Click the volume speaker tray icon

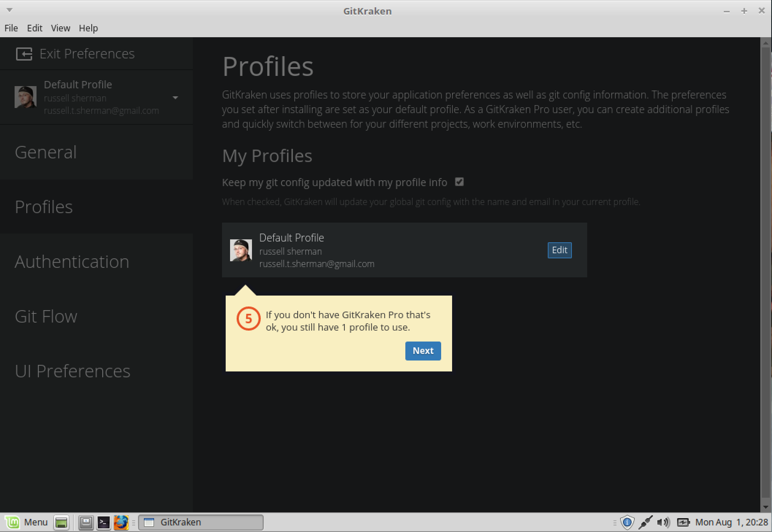[663, 522]
